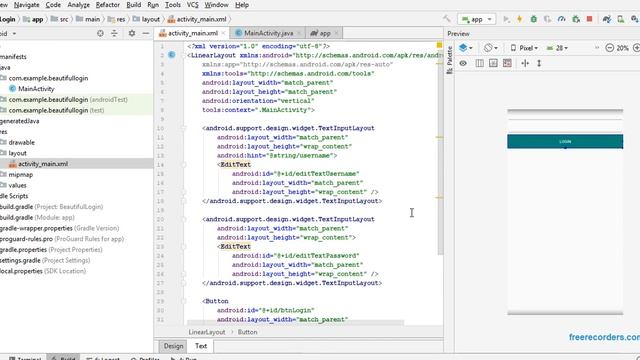Open the Profile app gauge icon
The width and height of the screenshot is (640, 360).
(561, 19)
